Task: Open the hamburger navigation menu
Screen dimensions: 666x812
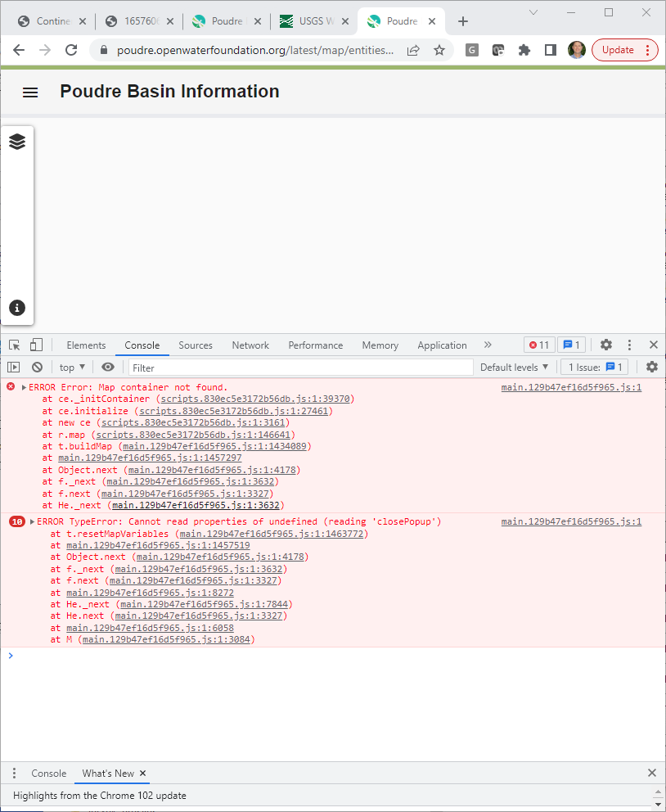Action: 30,92
